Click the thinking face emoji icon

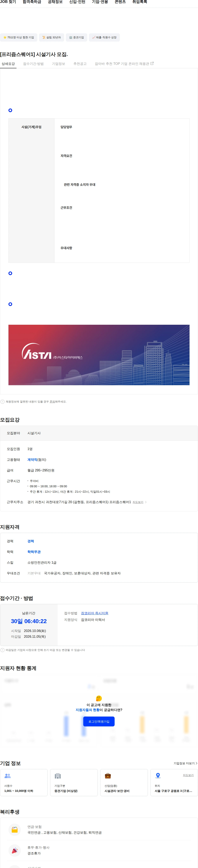tap(99, 698)
